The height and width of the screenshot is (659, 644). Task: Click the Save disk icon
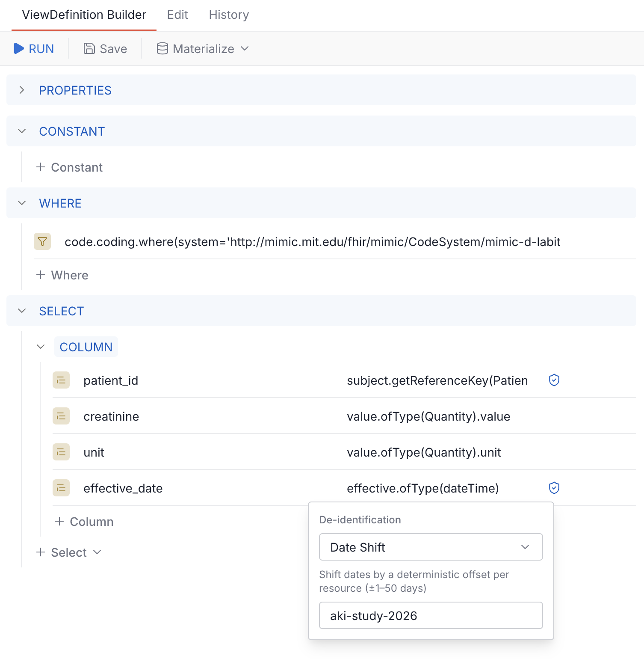click(89, 48)
